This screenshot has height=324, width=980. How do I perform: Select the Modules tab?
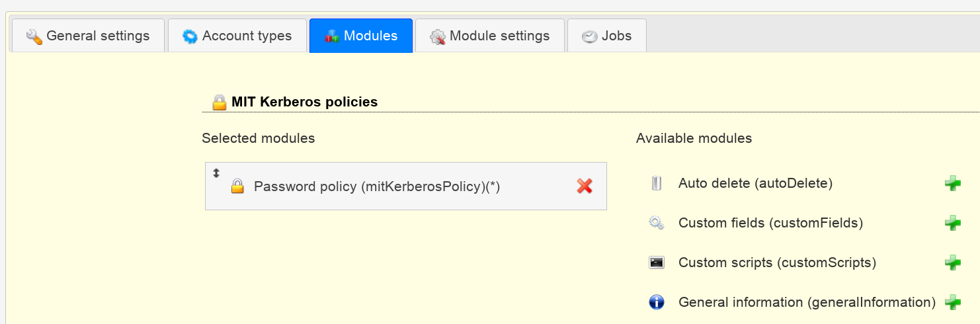coord(361,36)
